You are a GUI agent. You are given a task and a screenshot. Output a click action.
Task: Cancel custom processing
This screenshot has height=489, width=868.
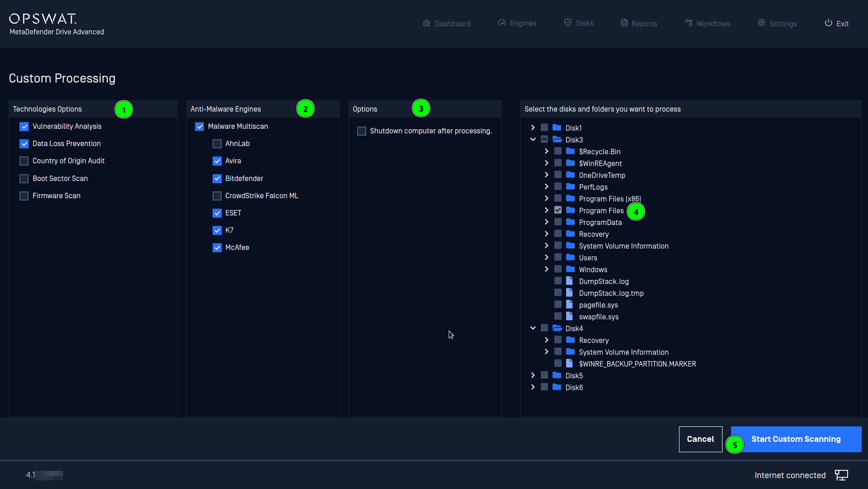click(x=700, y=439)
